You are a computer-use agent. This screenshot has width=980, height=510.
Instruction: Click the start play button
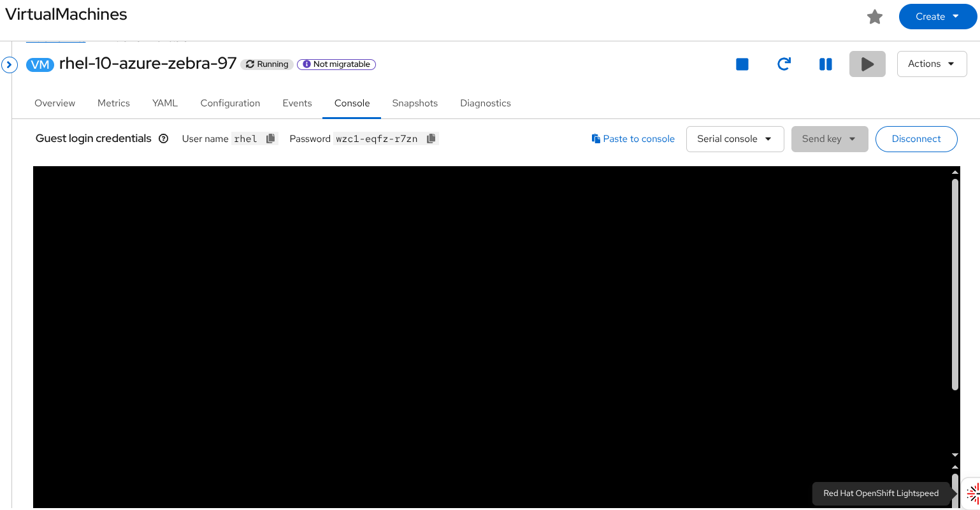[867, 64]
